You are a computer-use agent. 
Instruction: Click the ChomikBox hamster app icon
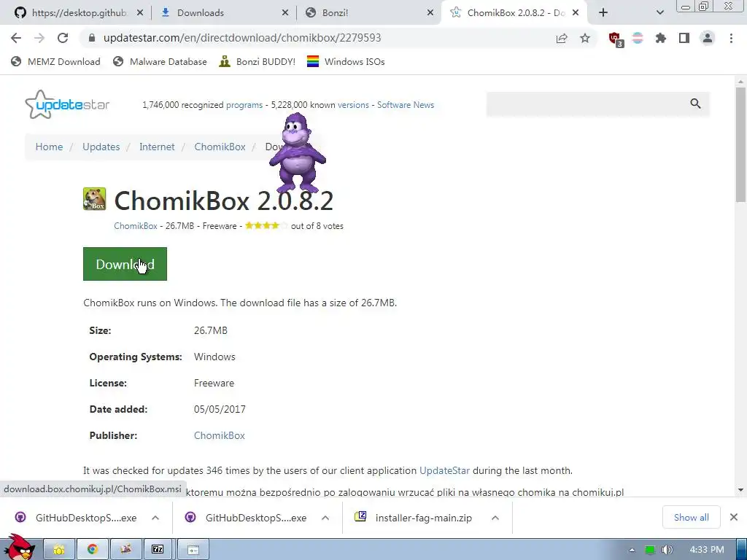pos(94,199)
